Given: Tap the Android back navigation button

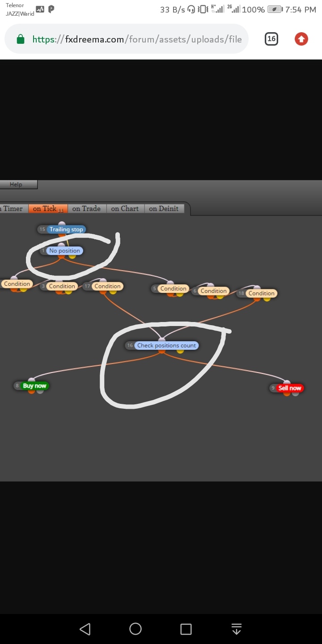Looking at the screenshot, I should [x=85, y=629].
